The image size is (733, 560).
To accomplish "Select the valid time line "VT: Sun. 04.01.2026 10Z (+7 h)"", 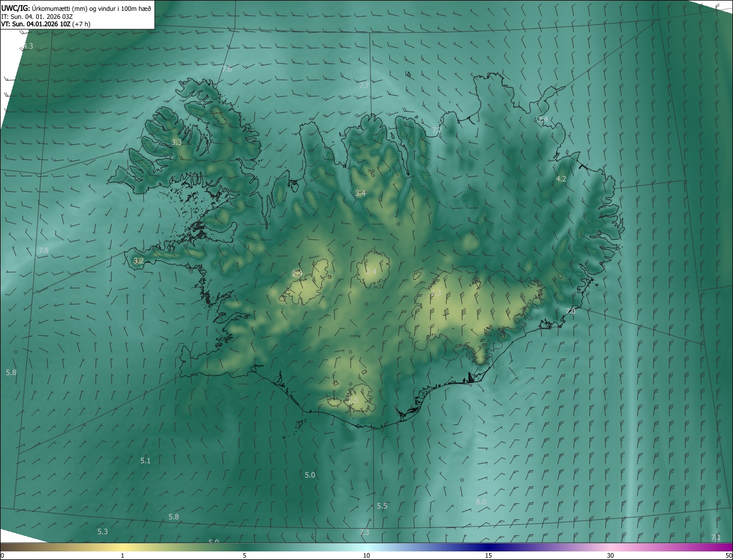I will (x=46, y=24).
